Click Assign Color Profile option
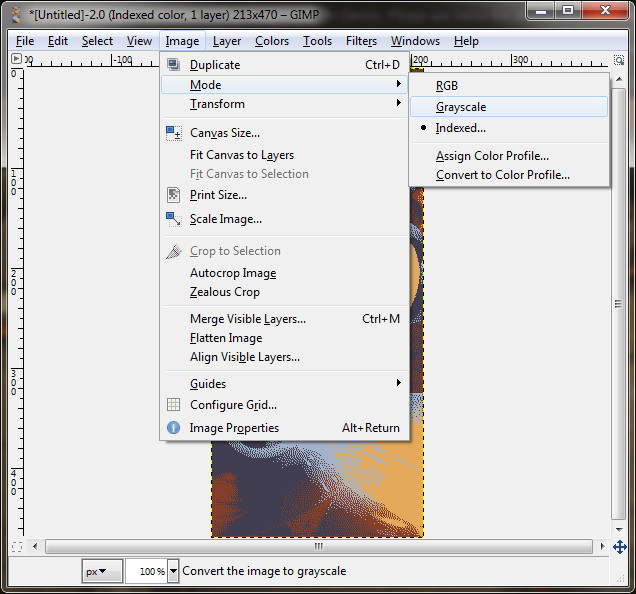Viewport: 636px width, 594px height. pyautogui.click(x=492, y=156)
